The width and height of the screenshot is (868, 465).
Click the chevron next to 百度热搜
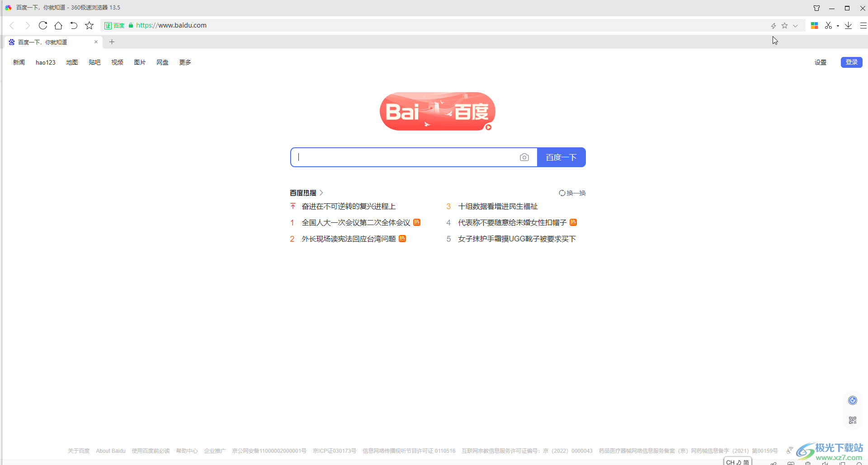[321, 193]
